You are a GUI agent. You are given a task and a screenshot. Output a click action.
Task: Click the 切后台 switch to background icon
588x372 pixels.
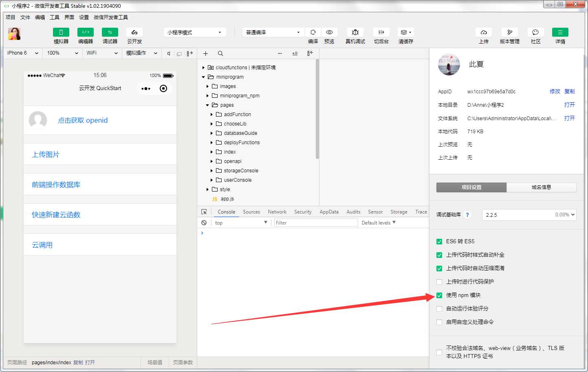(381, 32)
